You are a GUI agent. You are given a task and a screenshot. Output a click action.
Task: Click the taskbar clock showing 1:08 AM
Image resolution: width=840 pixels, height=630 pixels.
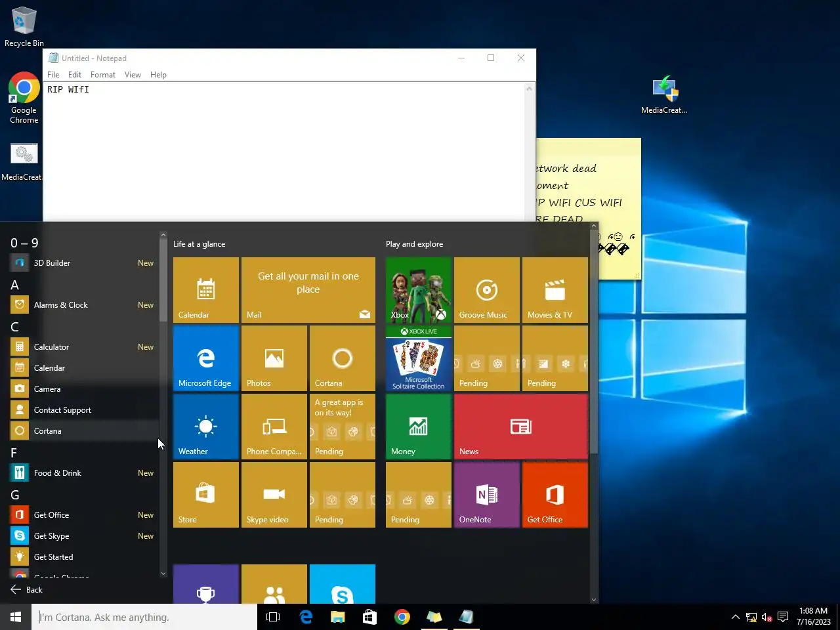tap(814, 616)
